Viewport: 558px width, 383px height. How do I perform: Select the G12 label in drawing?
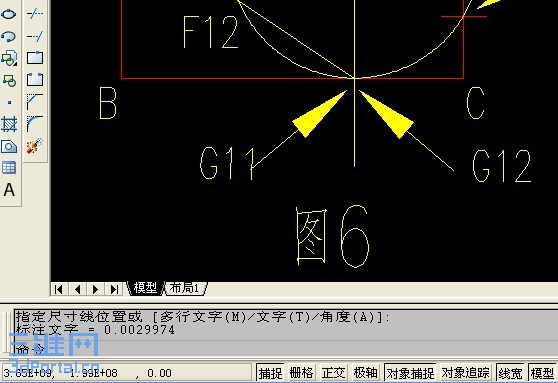502,166
